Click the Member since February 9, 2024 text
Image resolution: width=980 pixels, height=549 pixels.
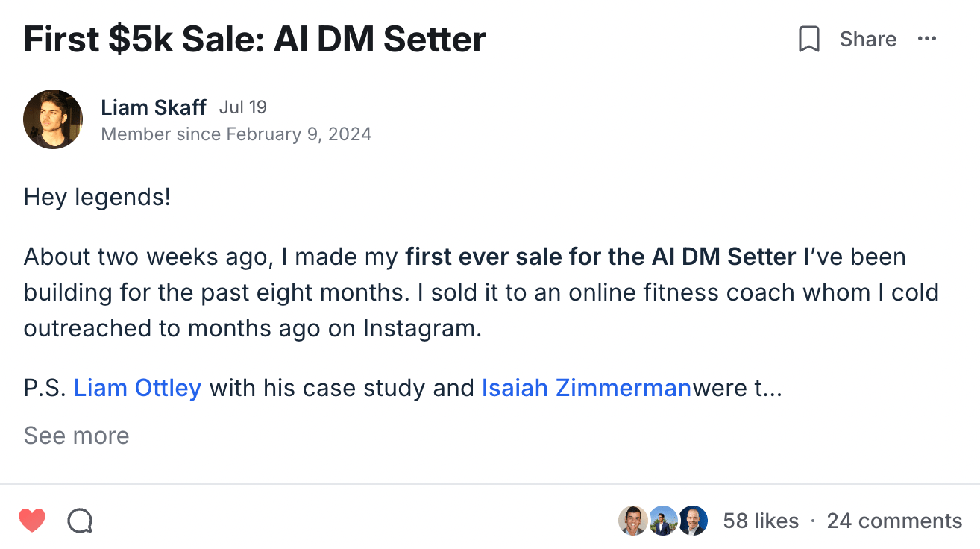[236, 134]
